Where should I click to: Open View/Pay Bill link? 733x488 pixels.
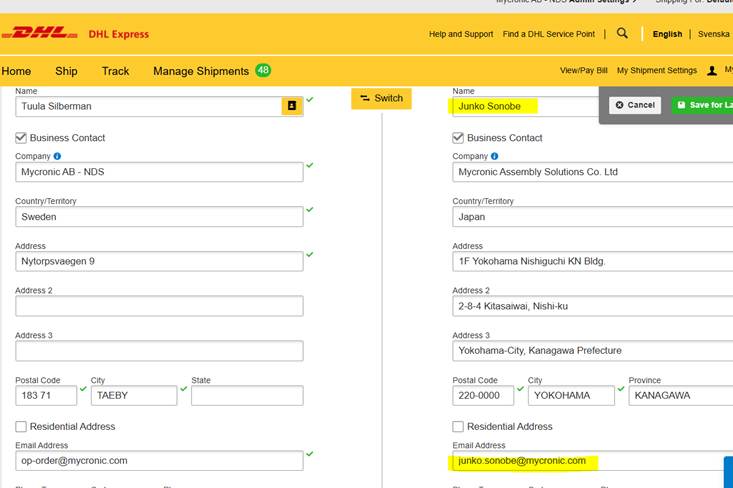[584, 71]
